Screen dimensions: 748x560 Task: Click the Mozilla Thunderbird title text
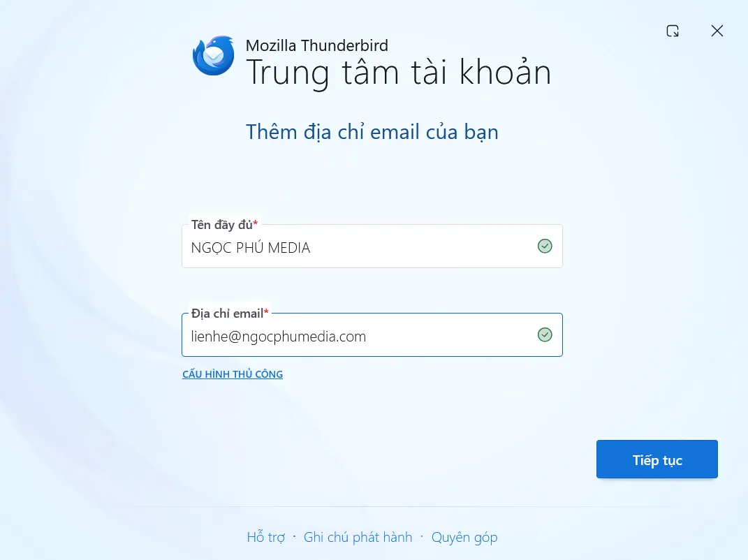317,45
